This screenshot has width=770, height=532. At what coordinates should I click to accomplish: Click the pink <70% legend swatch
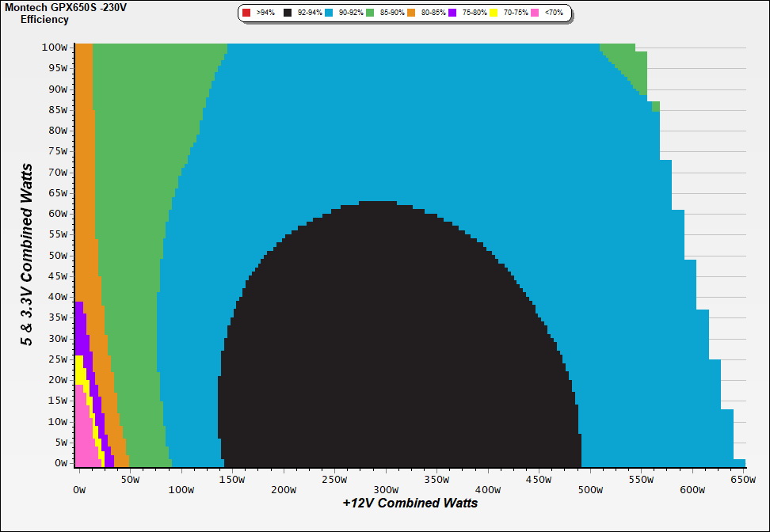[x=535, y=13]
